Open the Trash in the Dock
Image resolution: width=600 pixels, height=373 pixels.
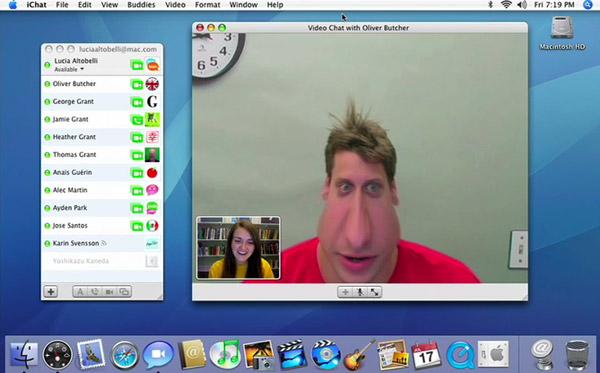(577, 355)
